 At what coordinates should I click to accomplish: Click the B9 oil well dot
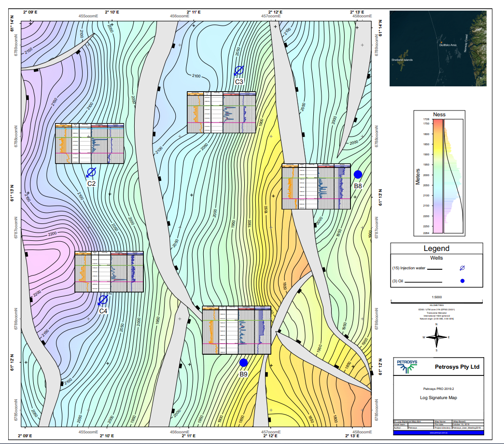click(x=243, y=363)
